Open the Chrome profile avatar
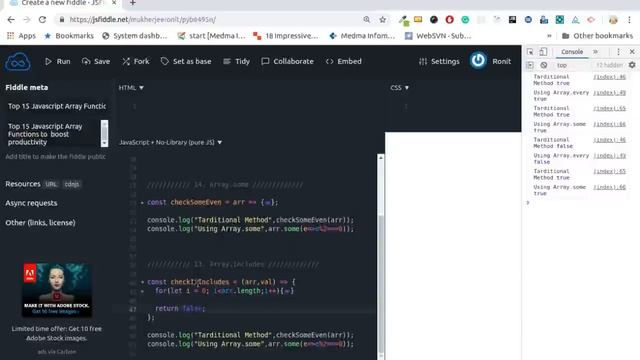 coord(613,20)
